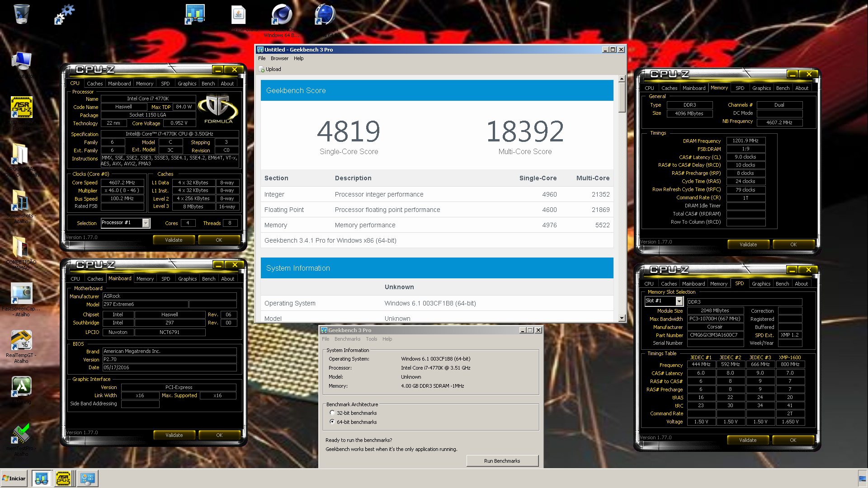Open the ASR CPU-Z desktop shortcut
The width and height of the screenshot is (868, 488).
pyautogui.click(x=21, y=108)
